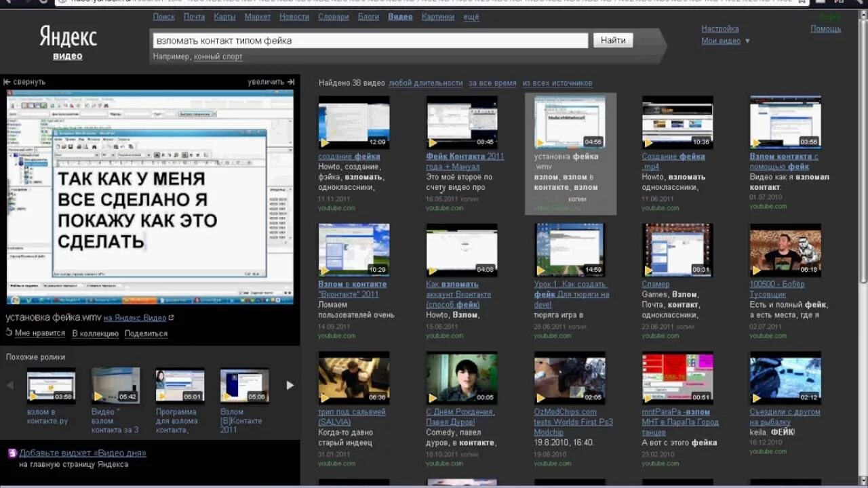Go to Картинки in the top navigation
The image size is (868, 488).
(x=437, y=17)
